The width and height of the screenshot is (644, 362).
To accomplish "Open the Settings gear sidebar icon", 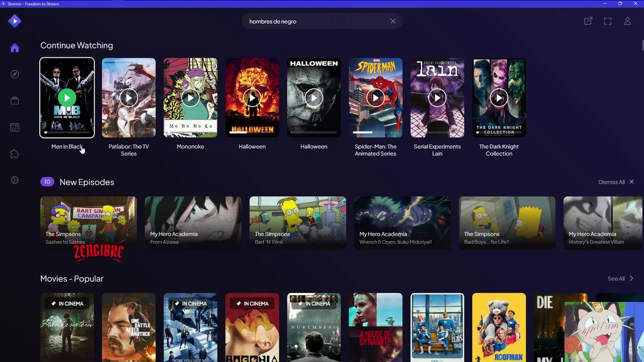I will (15, 180).
